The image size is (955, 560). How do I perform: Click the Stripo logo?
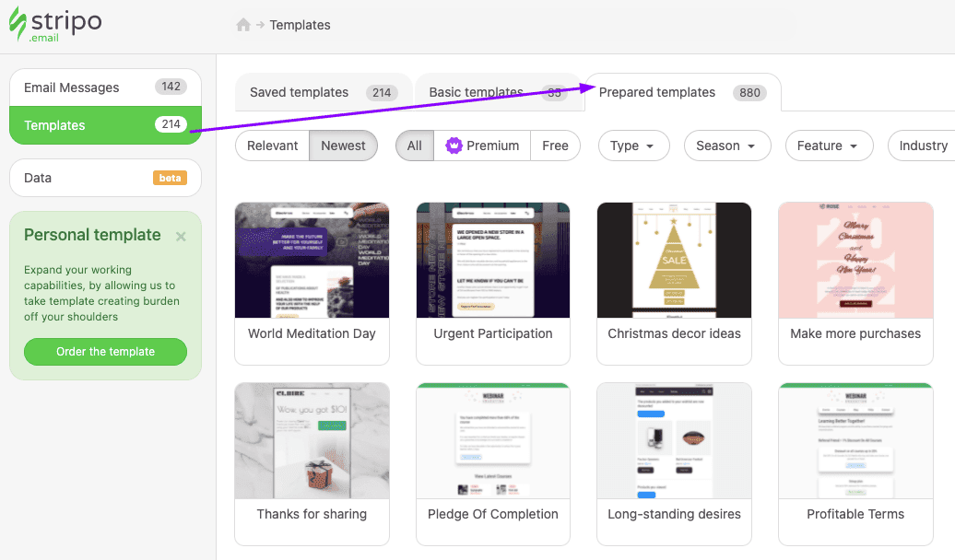click(55, 25)
